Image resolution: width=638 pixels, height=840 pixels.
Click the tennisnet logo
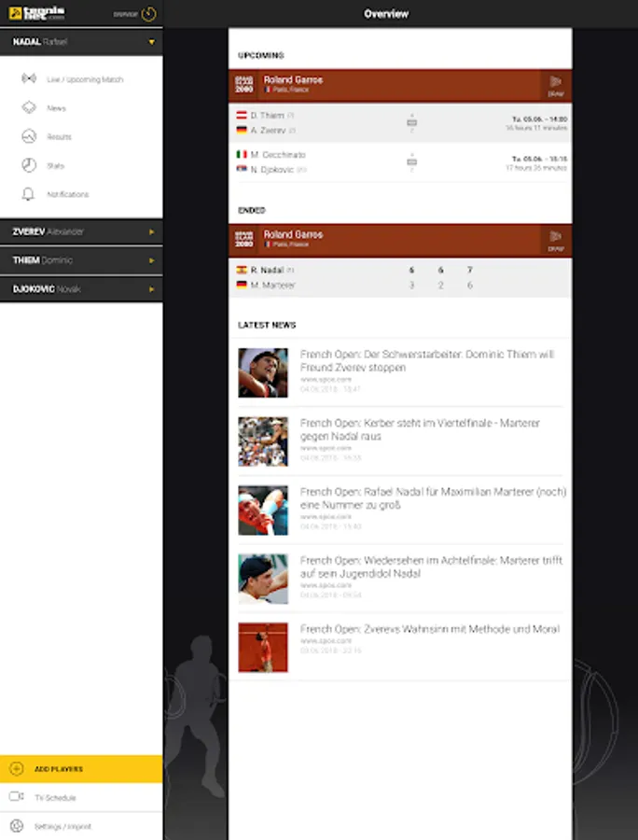(x=37, y=13)
